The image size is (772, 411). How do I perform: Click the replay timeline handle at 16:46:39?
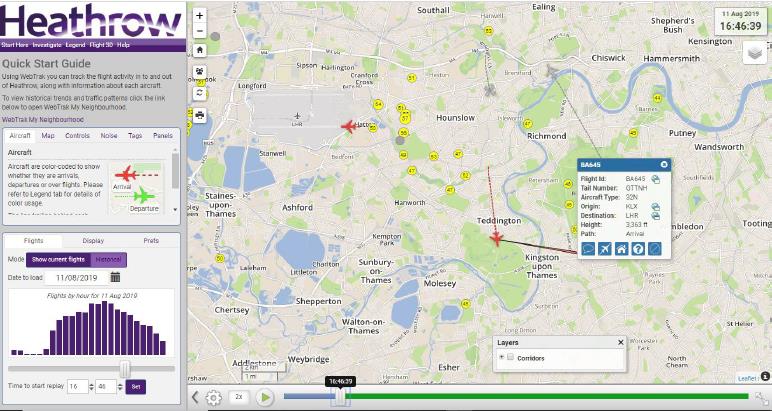(x=340, y=397)
